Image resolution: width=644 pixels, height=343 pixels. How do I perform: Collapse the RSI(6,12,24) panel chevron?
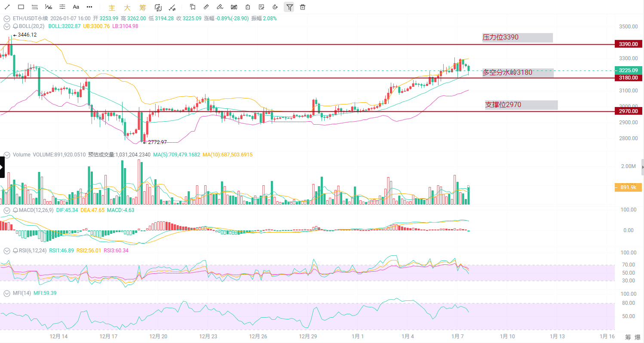(x=7, y=250)
